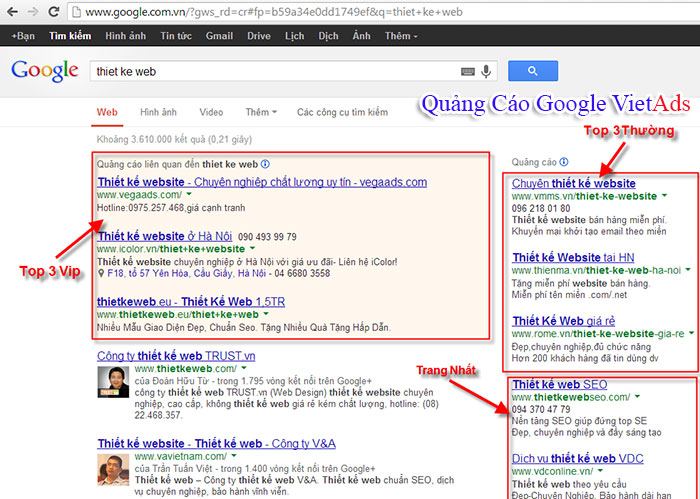Expand the arrow beside www.thietkeweb.com/
Screen dimensions: 700x499
[x=244, y=369]
